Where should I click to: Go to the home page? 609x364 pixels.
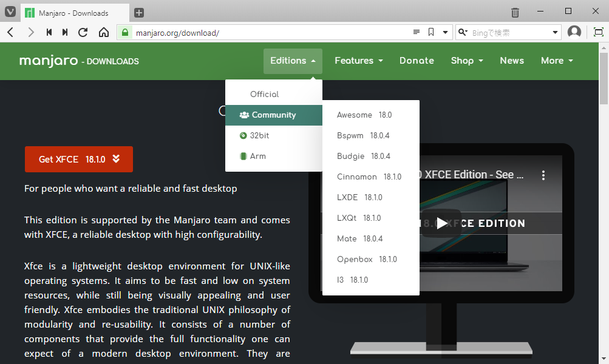tap(104, 32)
